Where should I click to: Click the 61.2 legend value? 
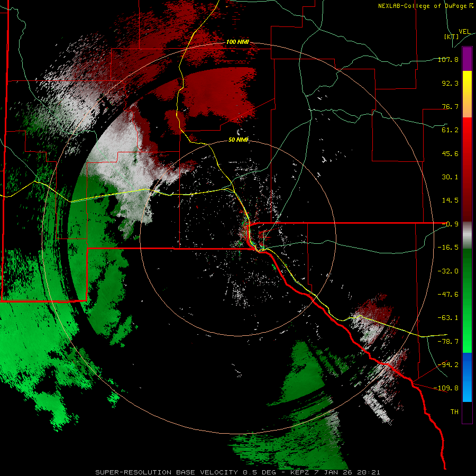(x=450, y=130)
